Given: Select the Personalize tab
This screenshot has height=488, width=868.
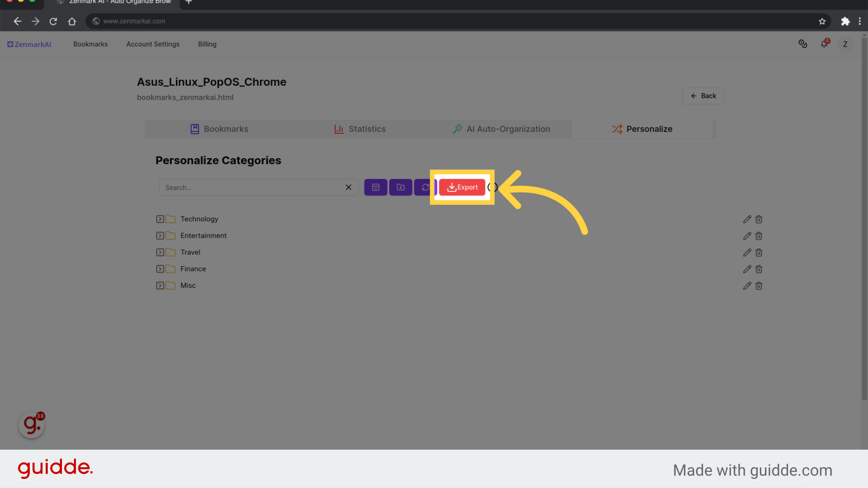Looking at the screenshot, I should (642, 129).
